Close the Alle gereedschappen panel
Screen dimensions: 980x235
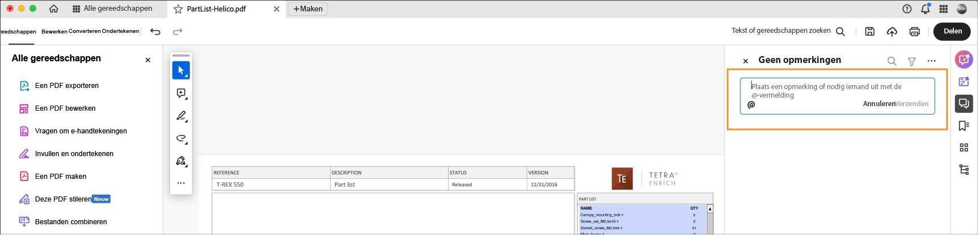point(148,60)
